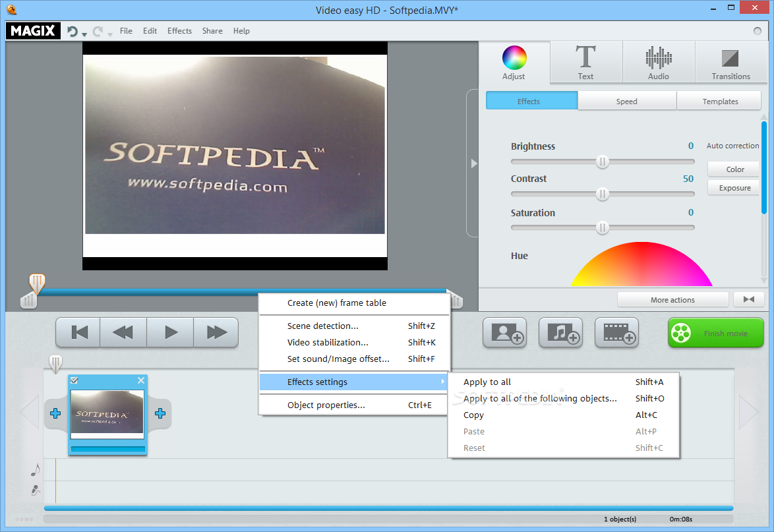
Task: Open the Transitions tab
Action: (730, 62)
